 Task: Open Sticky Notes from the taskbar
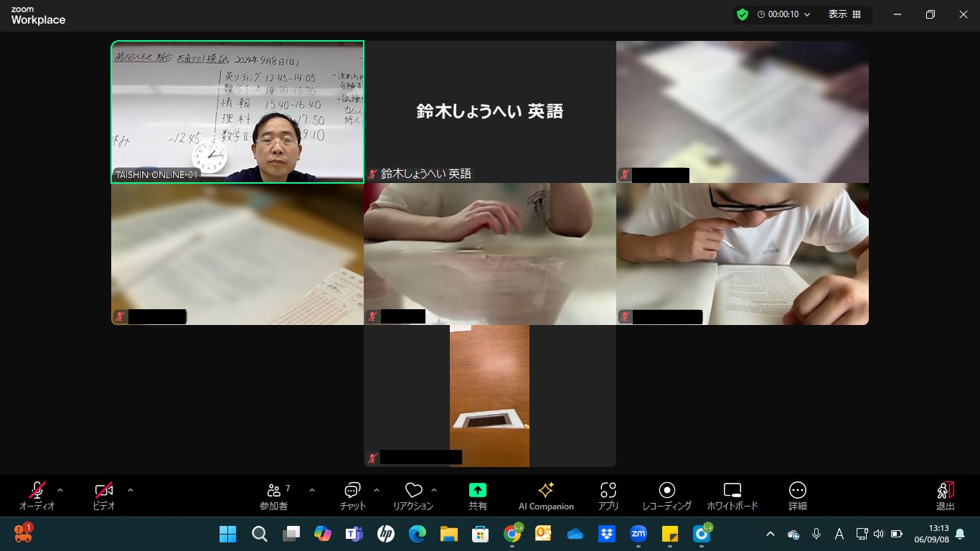coord(670,534)
